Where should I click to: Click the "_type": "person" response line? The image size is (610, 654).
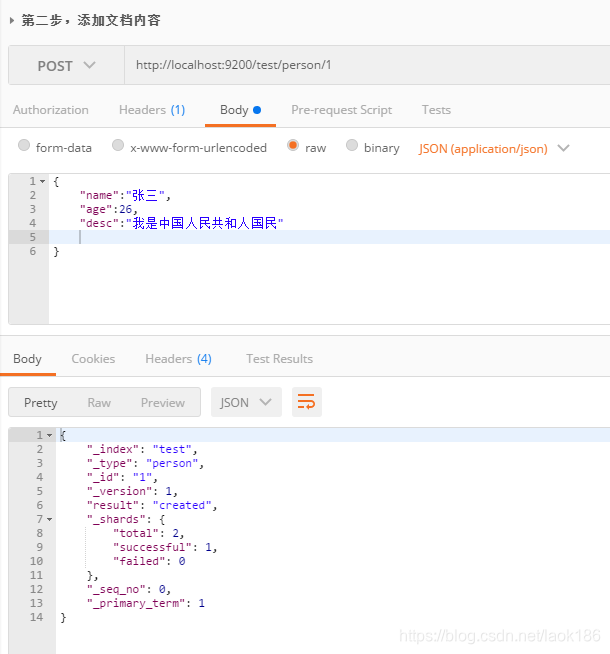pyautogui.click(x=145, y=463)
